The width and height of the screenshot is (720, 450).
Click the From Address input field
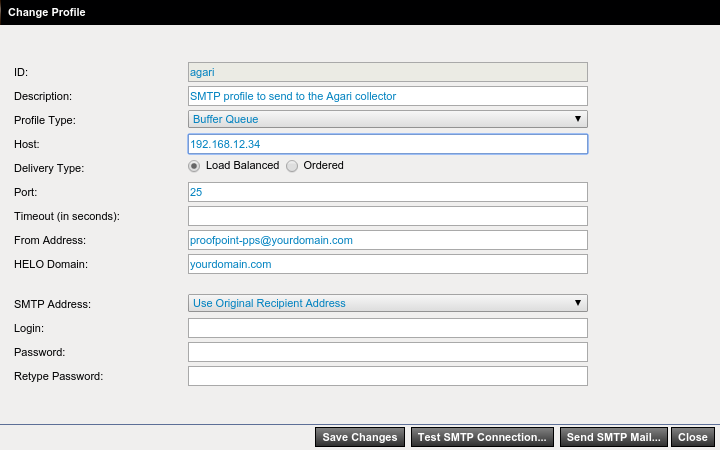tap(388, 240)
